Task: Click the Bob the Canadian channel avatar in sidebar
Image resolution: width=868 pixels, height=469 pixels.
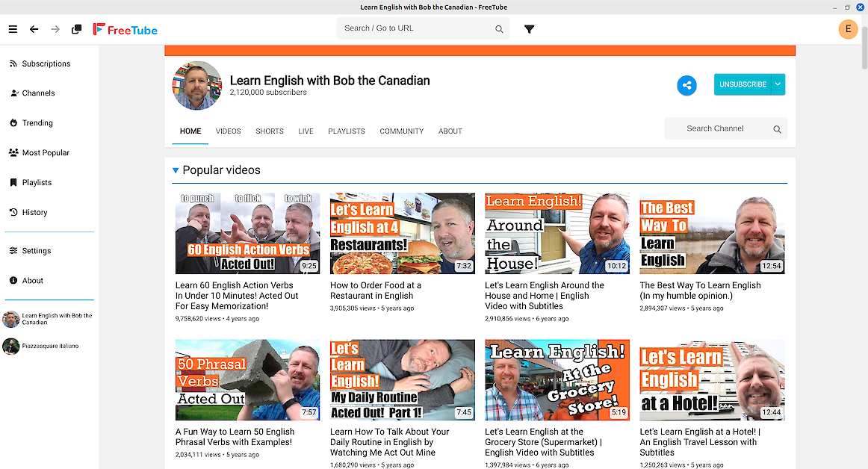Action: coord(11,319)
